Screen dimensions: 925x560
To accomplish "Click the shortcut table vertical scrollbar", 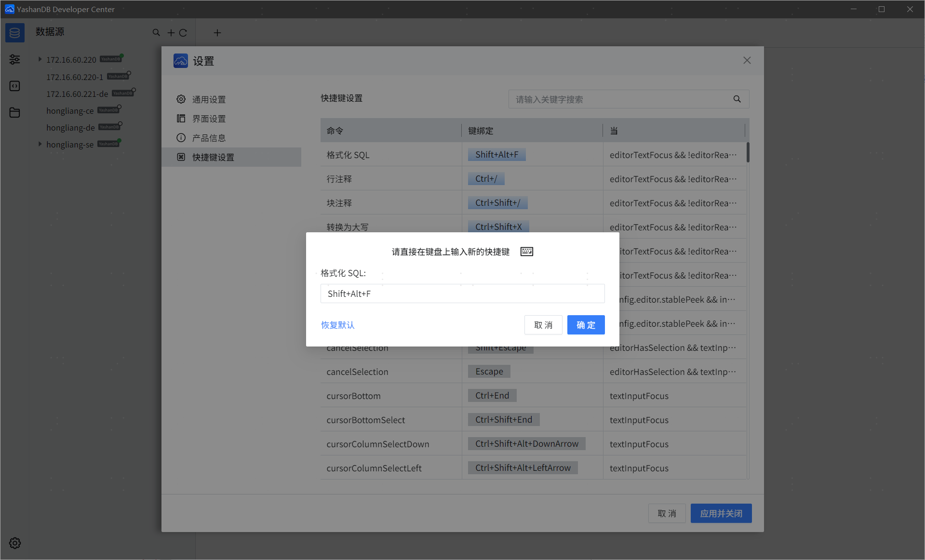I will click(x=748, y=152).
